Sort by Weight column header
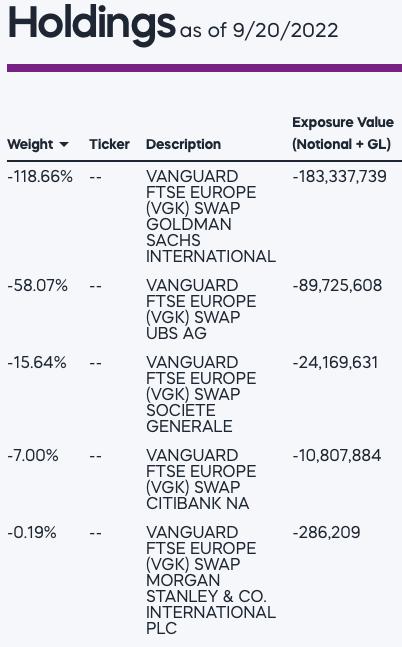Viewport: 402px width, 647px height. pyautogui.click(x=30, y=144)
